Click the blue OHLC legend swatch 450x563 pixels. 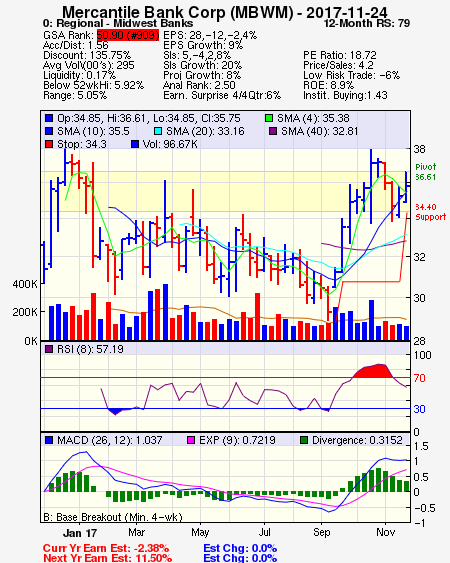click(49, 118)
